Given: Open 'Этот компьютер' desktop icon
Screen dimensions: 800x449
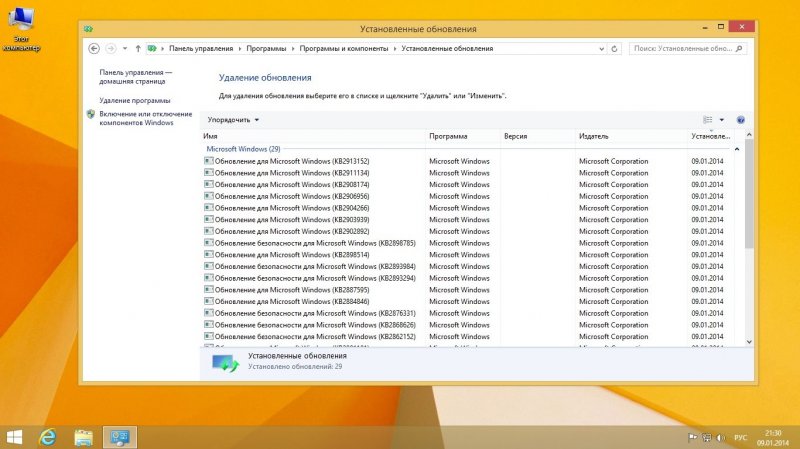Looking at the screenshot, I should pos(21,30).
